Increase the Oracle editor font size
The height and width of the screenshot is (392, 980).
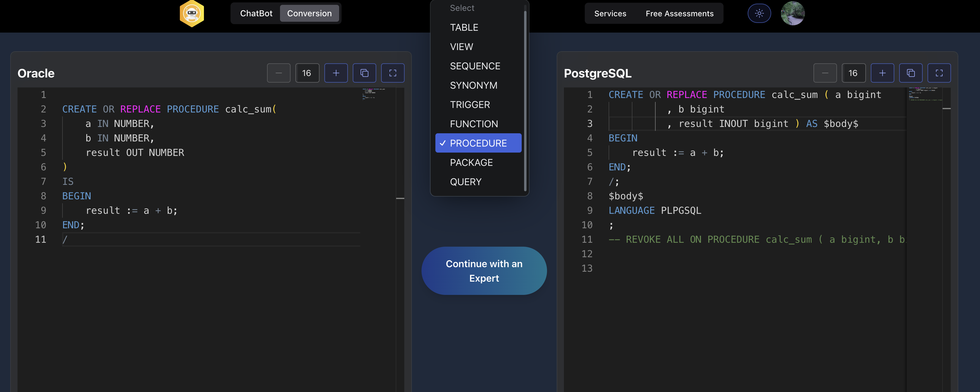point(336,73)
